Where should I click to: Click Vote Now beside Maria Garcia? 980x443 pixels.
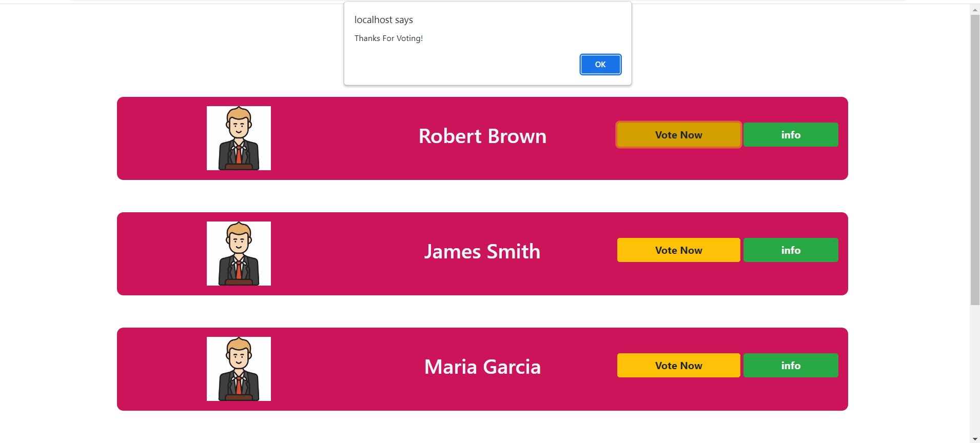coord(678,366)
